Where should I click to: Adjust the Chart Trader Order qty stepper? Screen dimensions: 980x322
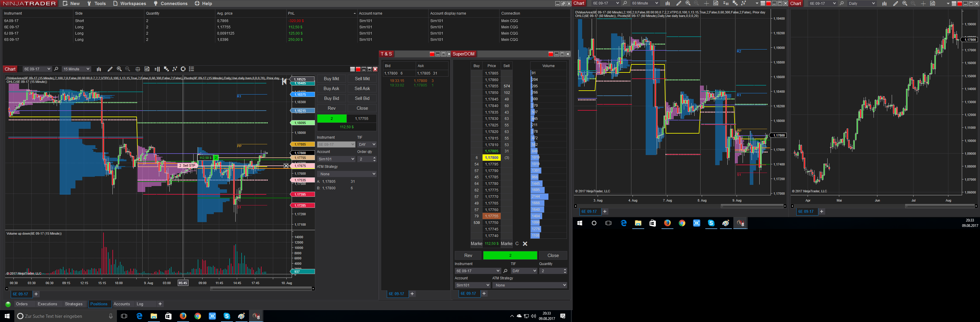point(374,159)
